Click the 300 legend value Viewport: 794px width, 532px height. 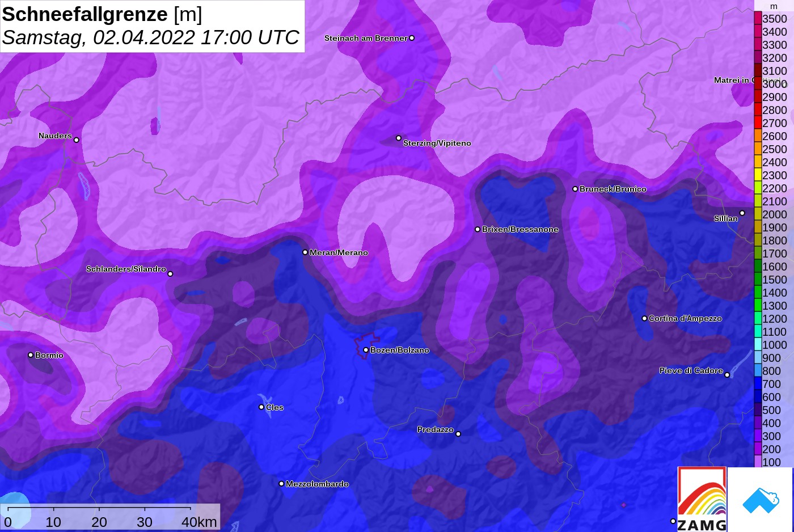point(772,436)
